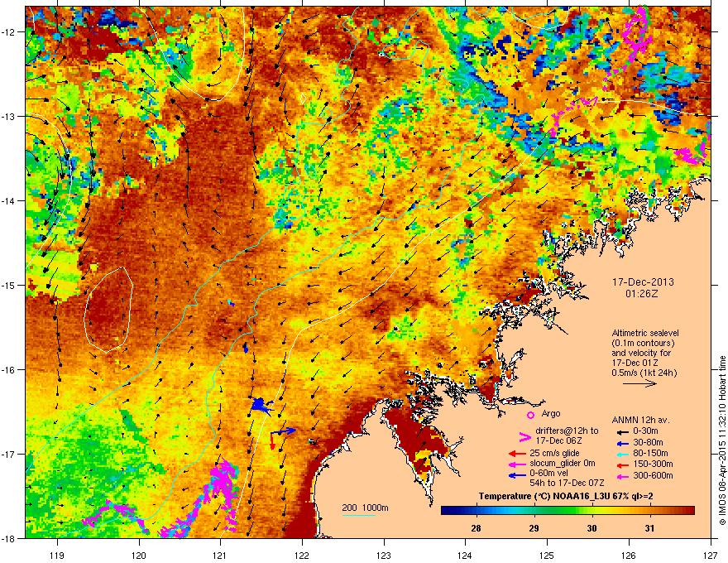Click the '150-300m' depth legend label

click(653, 464)
